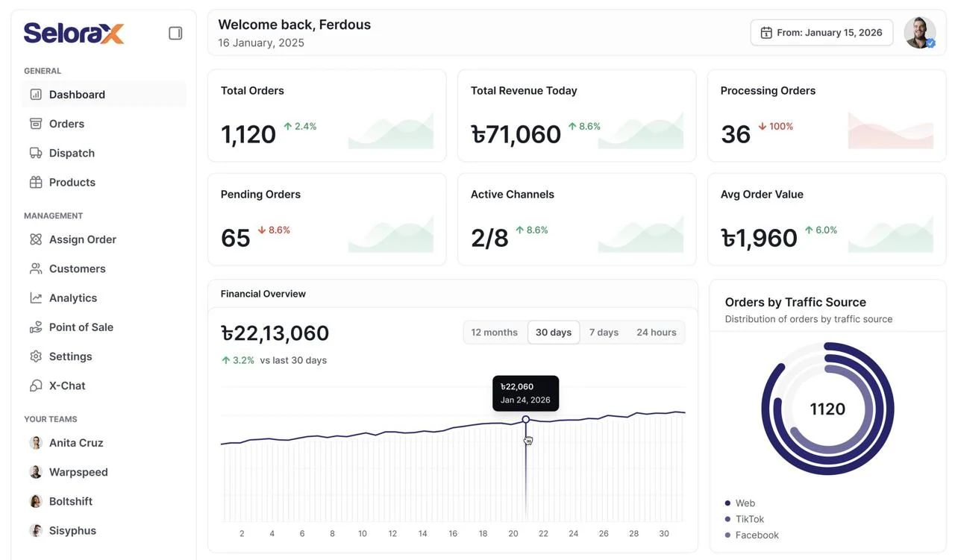Open Dispatch from the sidebar
This screenshot has height=560, width=955.
tap(104, 153)
